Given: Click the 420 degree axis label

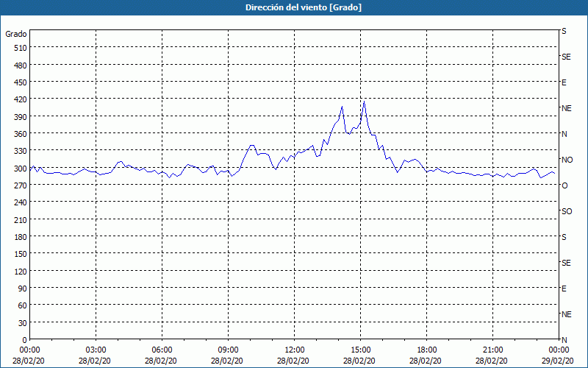Looking at the screenshot, I should (21, 99).
